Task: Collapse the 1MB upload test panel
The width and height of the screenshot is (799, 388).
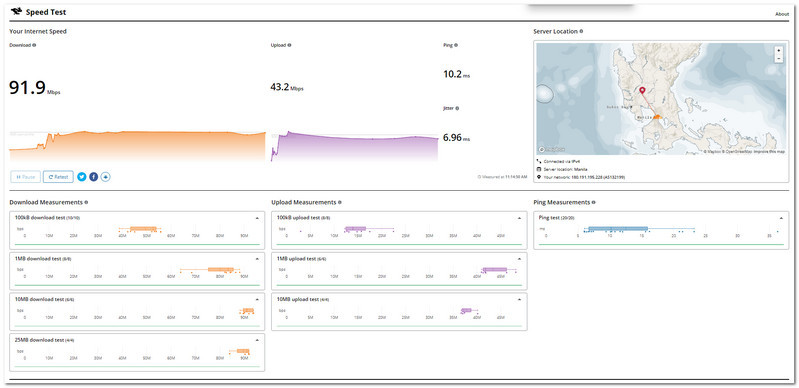Action: click(x=519, y=258)
